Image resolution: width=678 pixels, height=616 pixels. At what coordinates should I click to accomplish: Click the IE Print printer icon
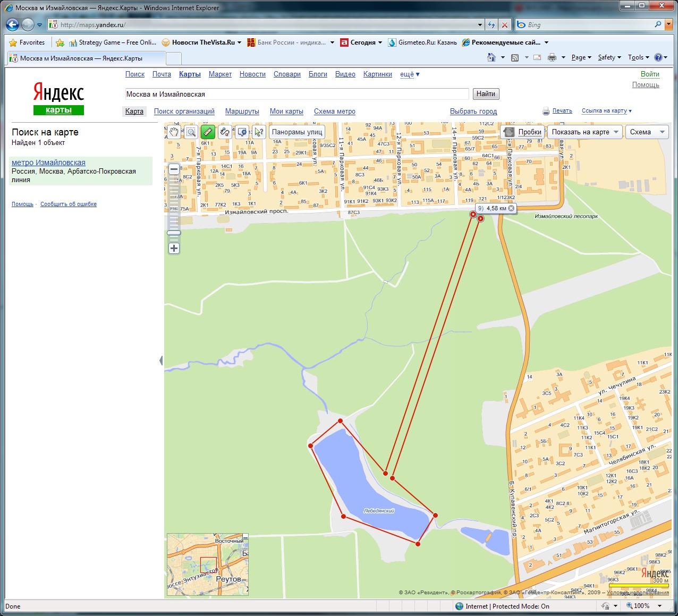[x=552, y=57]
